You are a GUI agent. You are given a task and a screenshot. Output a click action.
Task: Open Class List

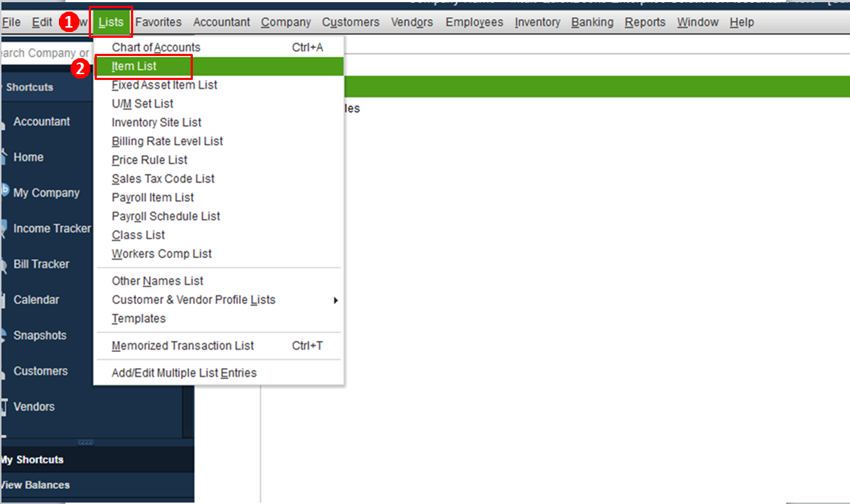[218, 235]
